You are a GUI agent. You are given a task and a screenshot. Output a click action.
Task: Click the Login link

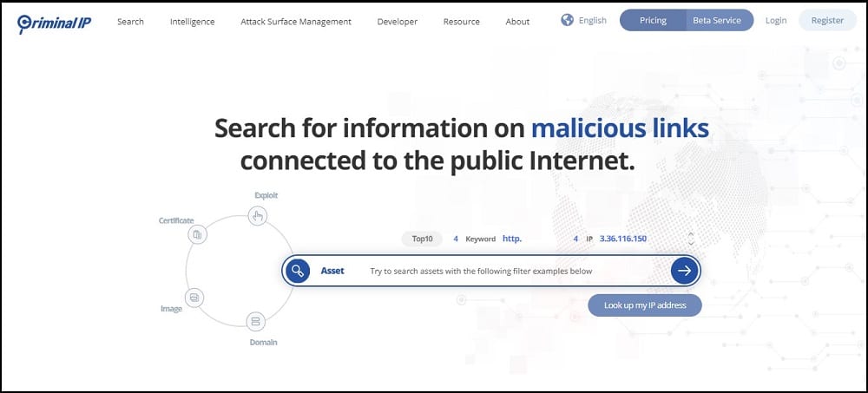pyautogui.click(x=776, y=21)
